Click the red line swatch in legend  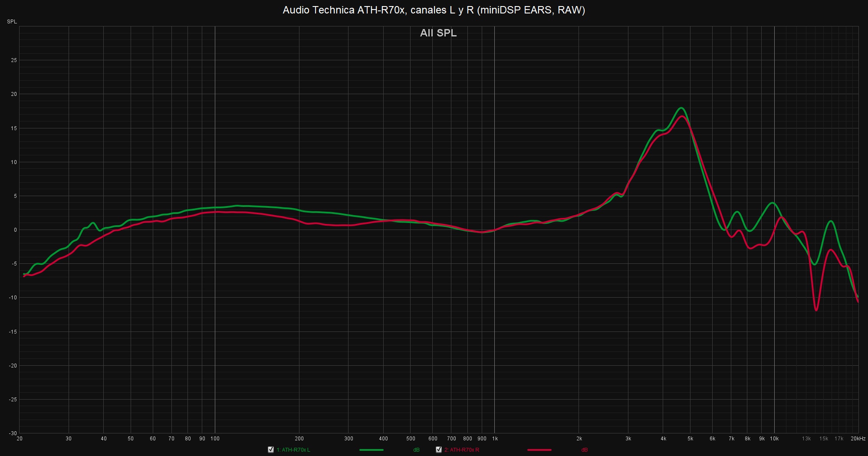click(539, 450)
